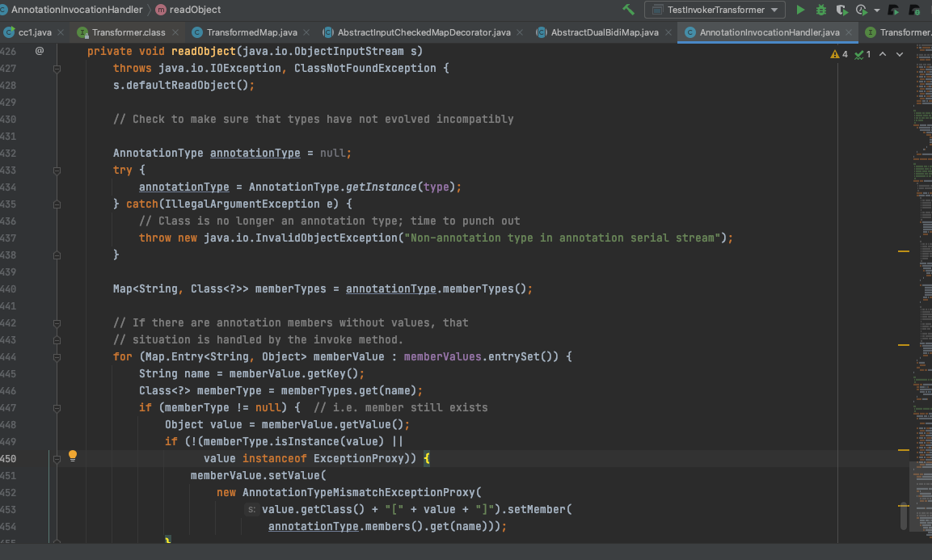Collapse the fold marker on line 450
The height and width of the screenshot is (560, 932).
57,459
